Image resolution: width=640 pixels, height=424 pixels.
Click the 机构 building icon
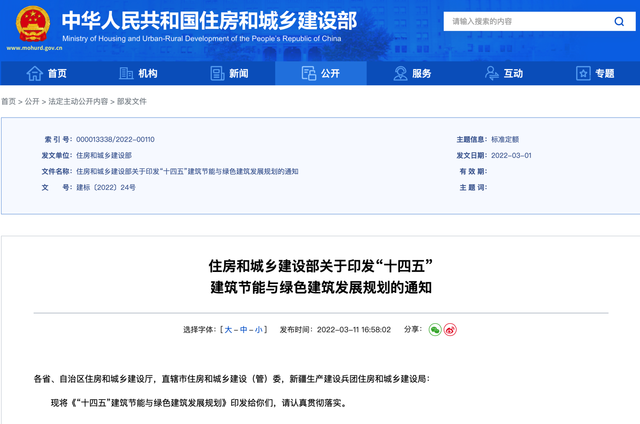click(126, 73)
